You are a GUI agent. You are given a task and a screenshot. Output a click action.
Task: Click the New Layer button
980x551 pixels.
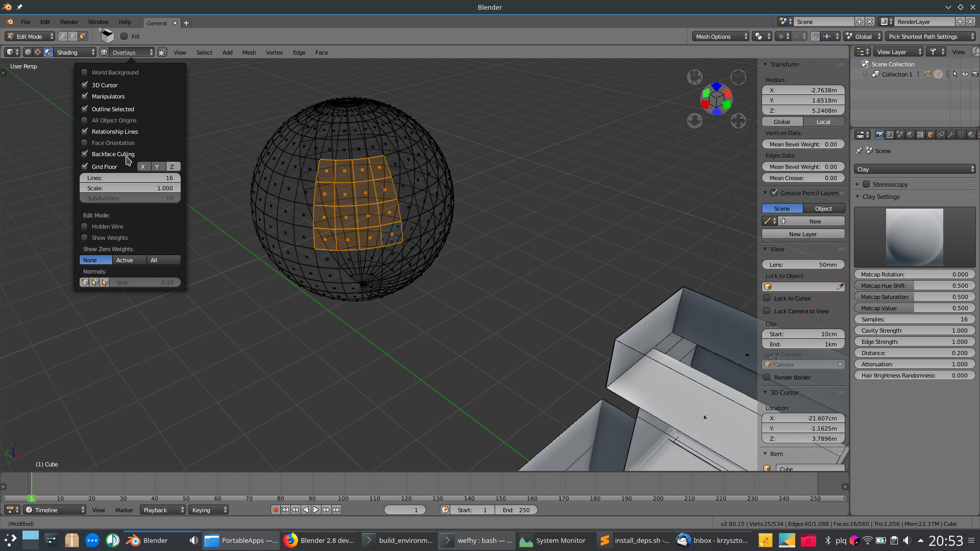tap(803, 234)
